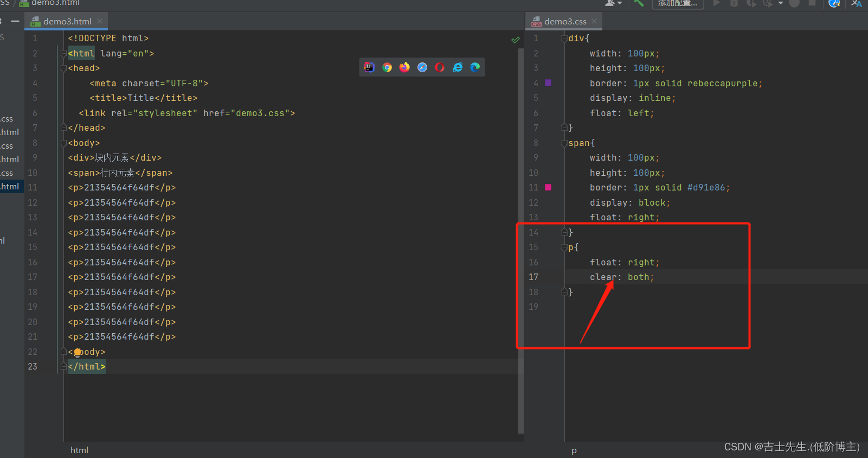
Task: Collapse the <html lang="en"> fold marker
Action: click(x=63, y=54)
